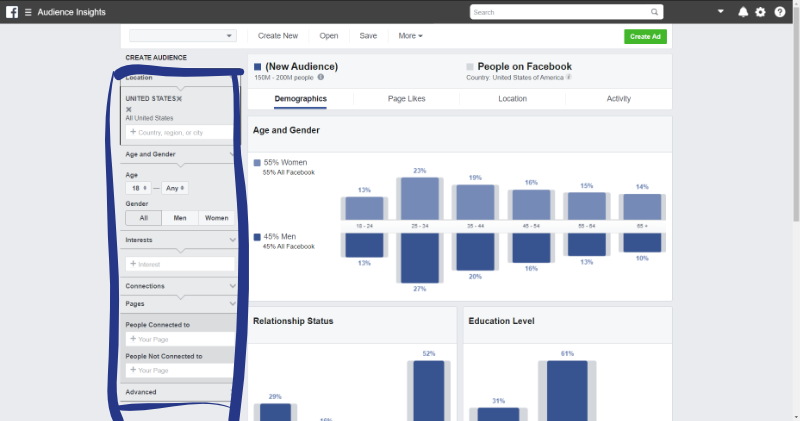Collapse the Pages section chevron

[233, 304]
